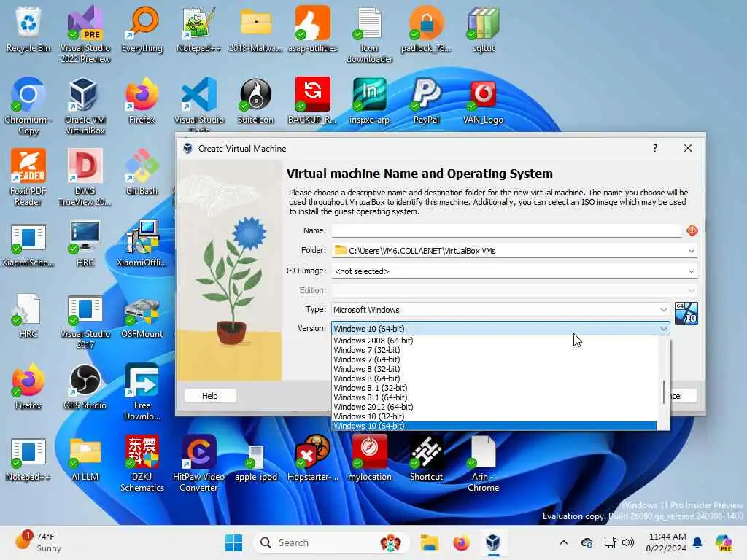The image size is (747, 560).
Task: Open File Explorer from the taskbar
Action: [x=429, y=542]
